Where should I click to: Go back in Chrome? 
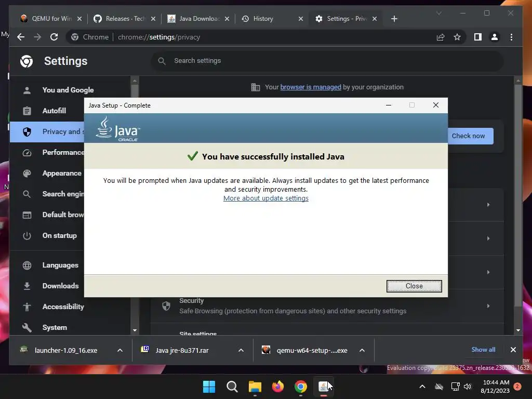point(21,37)
